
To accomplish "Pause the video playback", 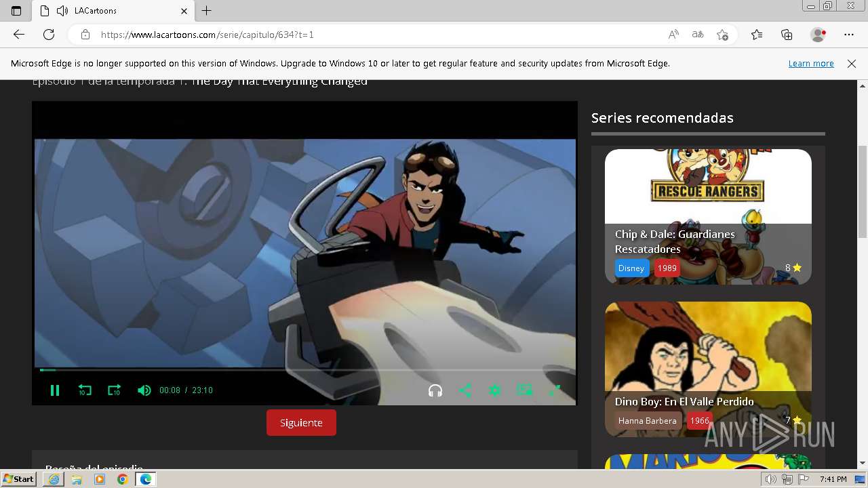I will pyautogui.click(x=55, y=390).
